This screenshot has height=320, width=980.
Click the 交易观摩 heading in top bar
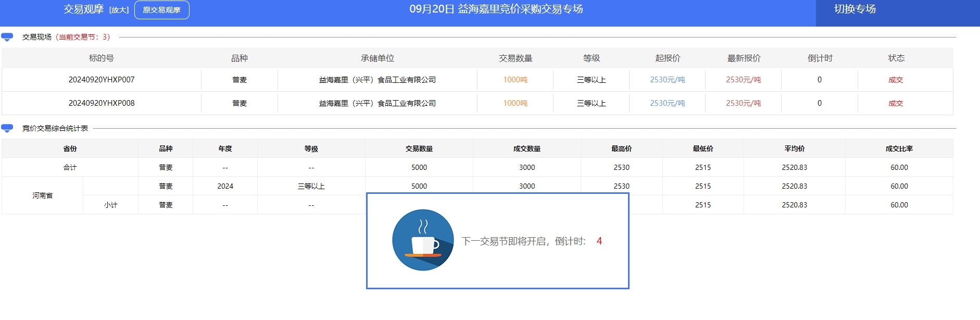click(84, 9)
